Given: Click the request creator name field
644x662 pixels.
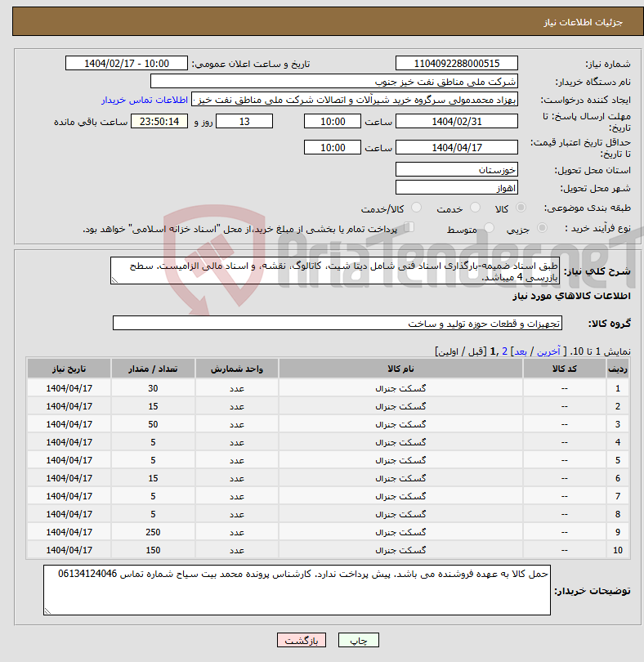Looking at the screenshot, I should (x=355, y=100).
